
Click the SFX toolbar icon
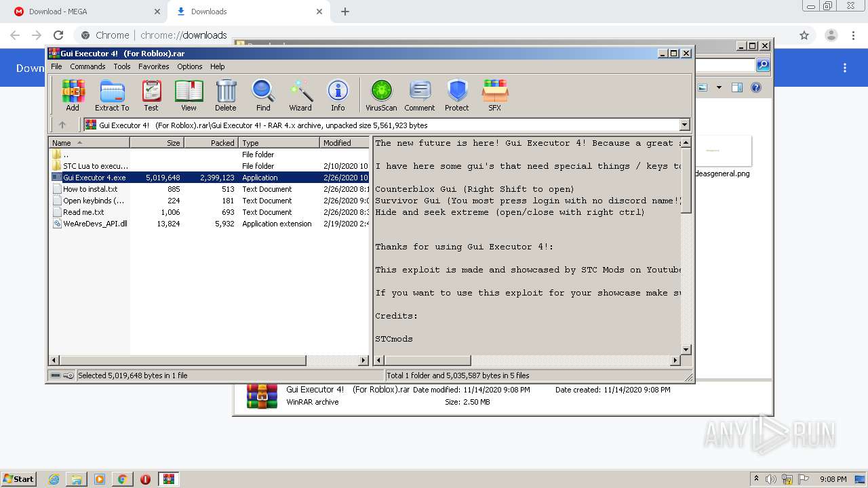pyautogui.click(x=495, y=95)
